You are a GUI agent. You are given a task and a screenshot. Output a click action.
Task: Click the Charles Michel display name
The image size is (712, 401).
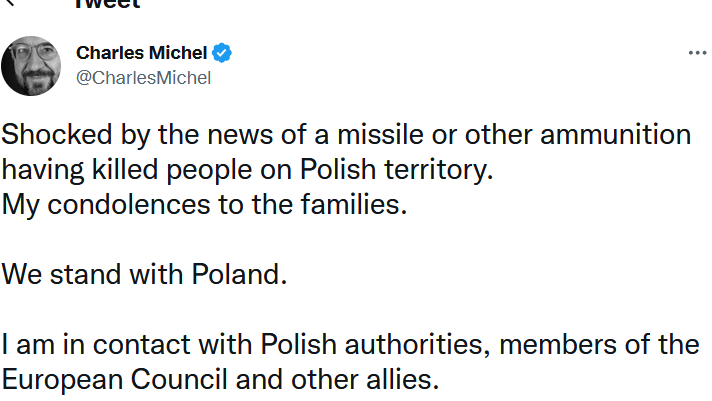click(143, 53)
